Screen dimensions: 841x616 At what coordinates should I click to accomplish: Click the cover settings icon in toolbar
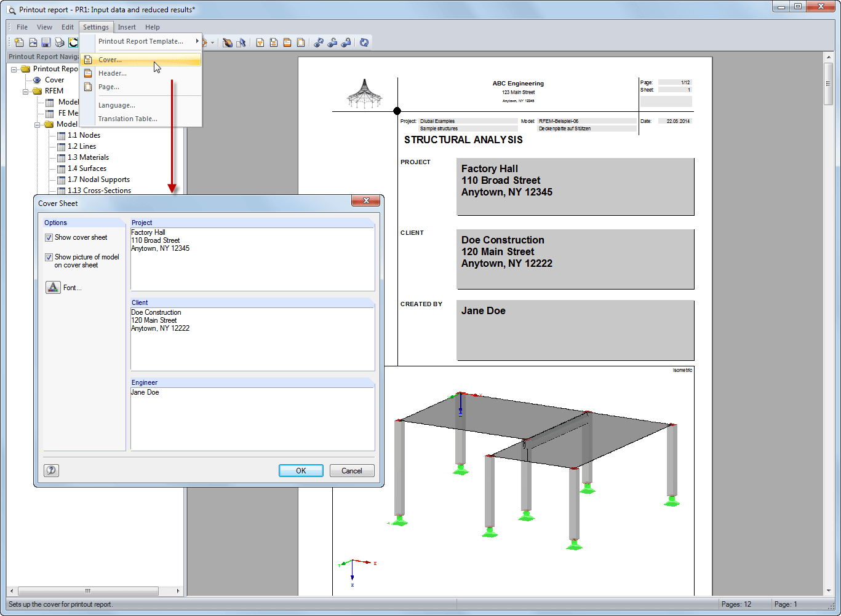(x=274, y=42)
